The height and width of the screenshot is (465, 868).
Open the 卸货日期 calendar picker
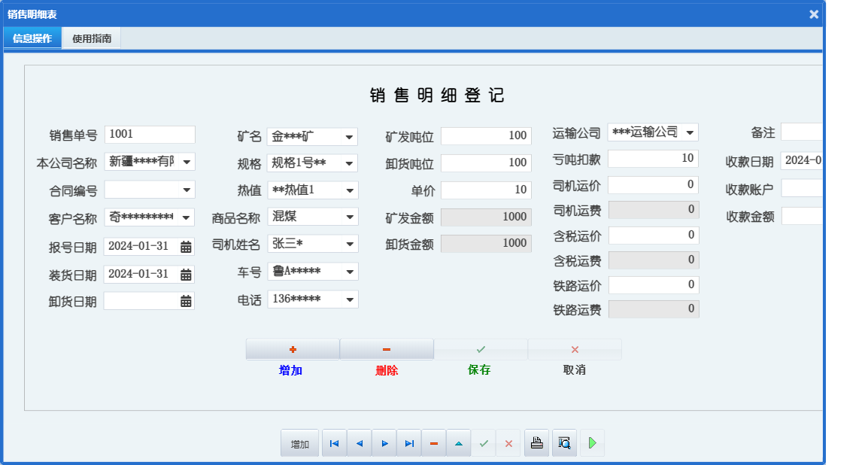[187, 300]
